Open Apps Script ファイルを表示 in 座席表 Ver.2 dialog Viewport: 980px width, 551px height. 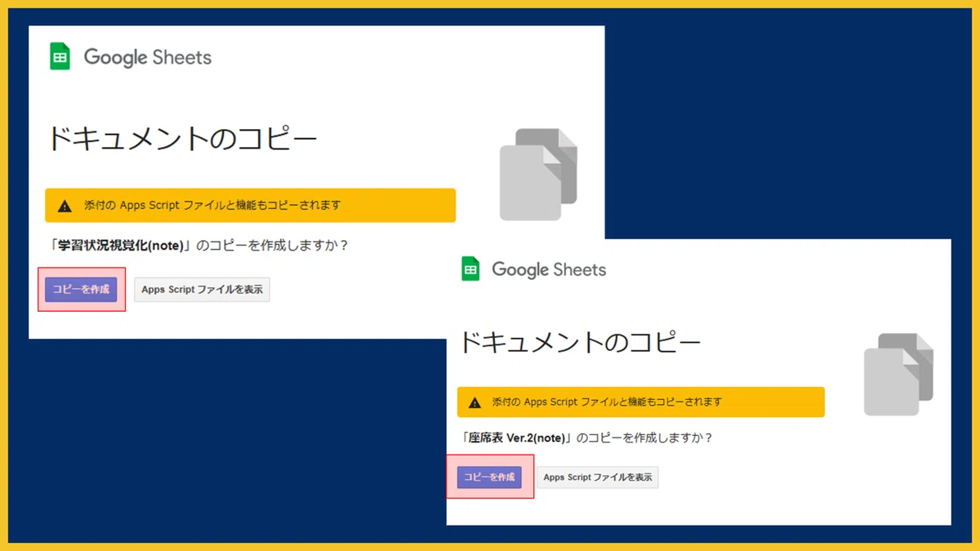coord(598,478)
